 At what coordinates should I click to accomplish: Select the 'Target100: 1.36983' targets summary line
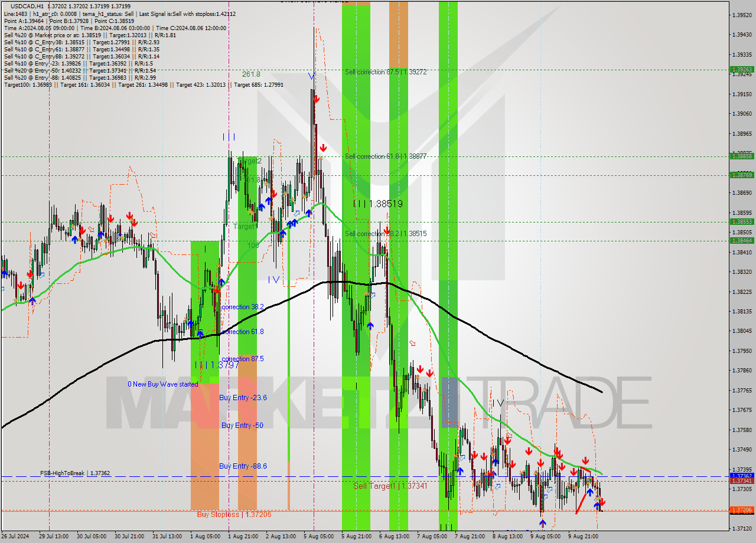(144, 84)
